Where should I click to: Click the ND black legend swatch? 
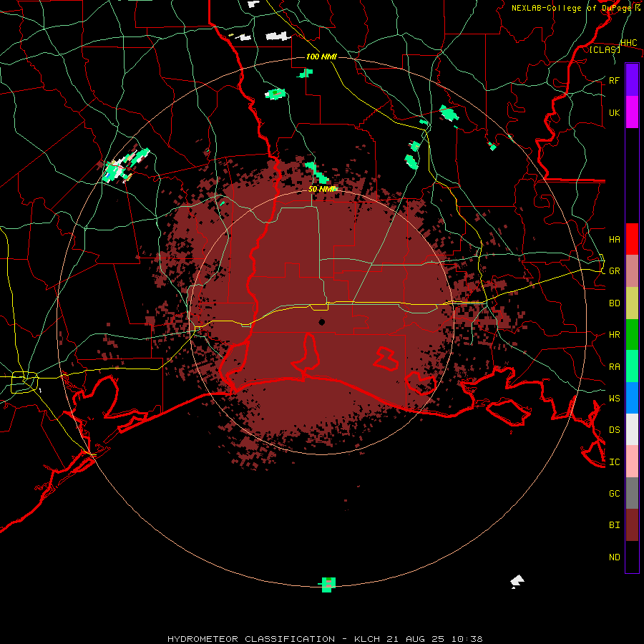tap(632, 557)
